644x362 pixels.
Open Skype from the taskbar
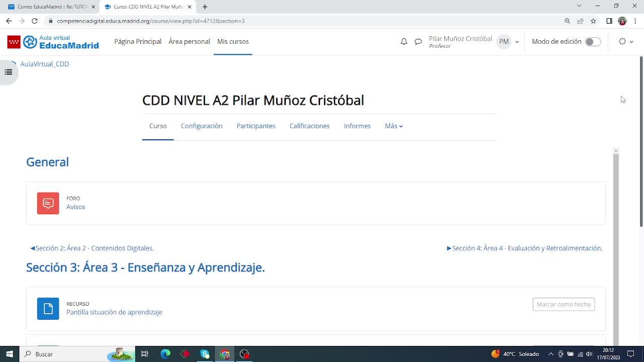[x=205, y=354]
